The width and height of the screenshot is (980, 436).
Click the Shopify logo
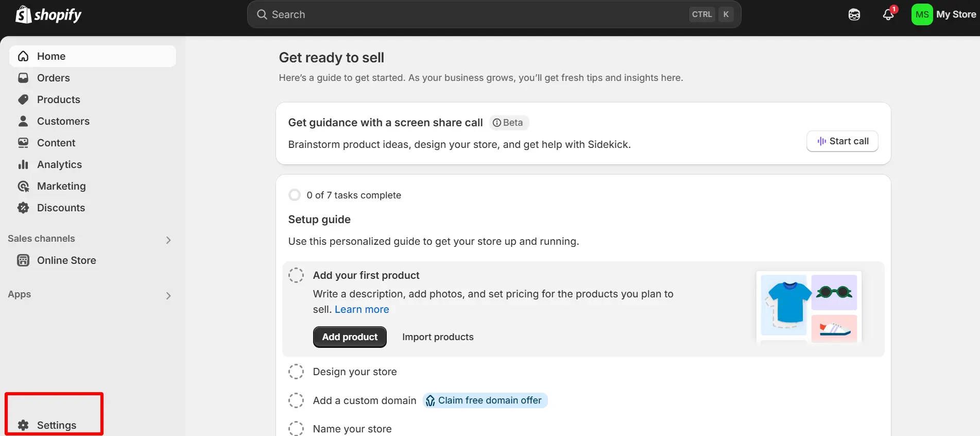(x=48, y=14)
